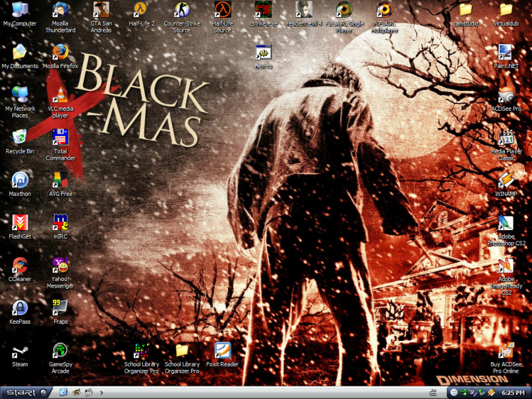Select Adobe Photoshop CS2 icon
This screenshot has height=399, width=532.
click(x=506, y=230)
